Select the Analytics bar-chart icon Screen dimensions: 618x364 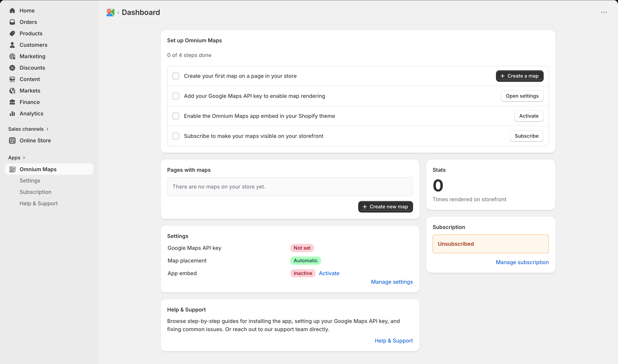click(x=12, y=113)
